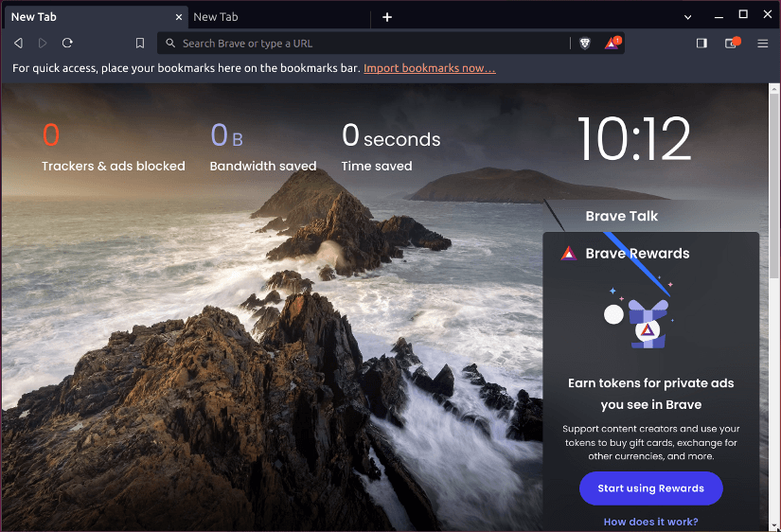Click the Time saved stat

tap(391, 148)
